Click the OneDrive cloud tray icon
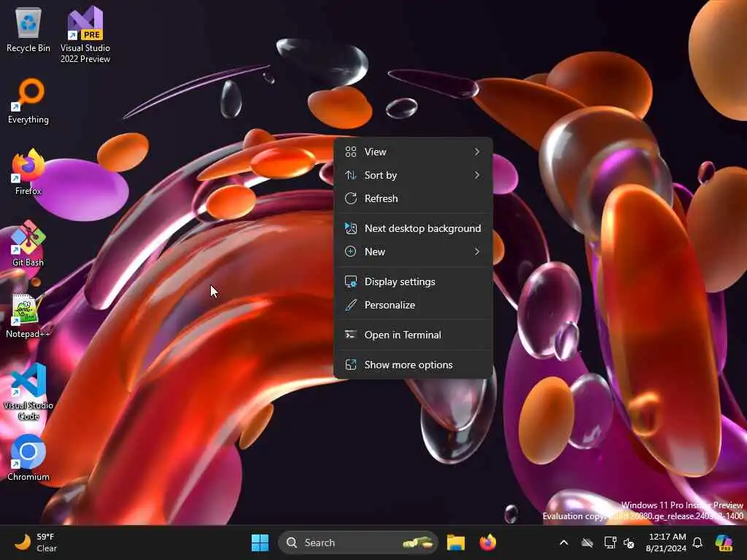The width and height of the screenshot is (747, 560). point(587,542)
